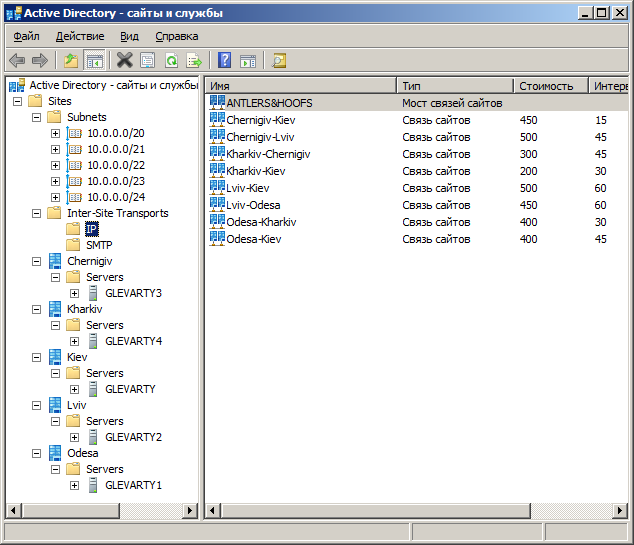Select the Kharkiv-Chernigiv site link
The height and width of the screenshot is (545, 634).
coord(268,154)
